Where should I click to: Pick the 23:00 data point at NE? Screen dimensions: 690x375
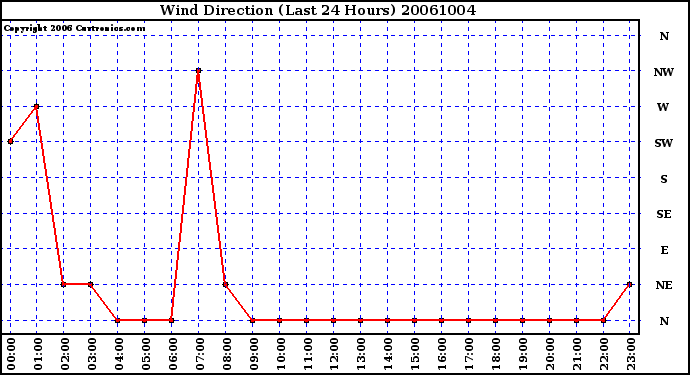tap(630, 284)
